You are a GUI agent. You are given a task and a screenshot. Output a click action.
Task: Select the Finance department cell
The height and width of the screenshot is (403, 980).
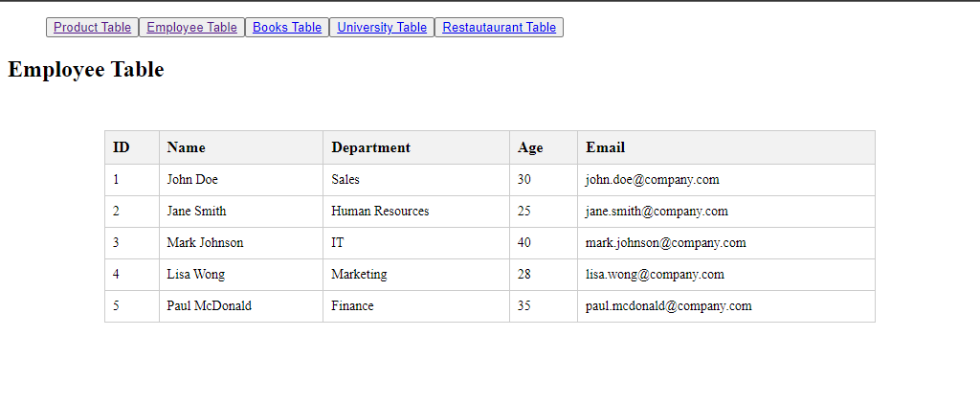pos(416,306)
